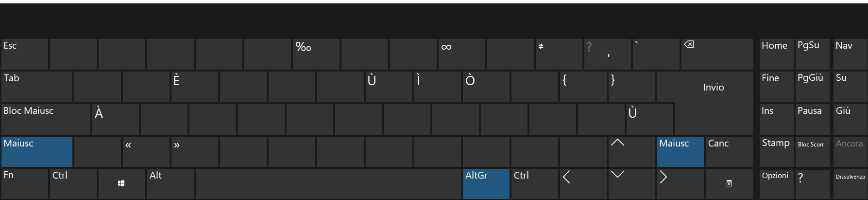The height and width of the screenshot is (200, 868).
Task: Tap the Windows logo key
Action: point(121,183)
